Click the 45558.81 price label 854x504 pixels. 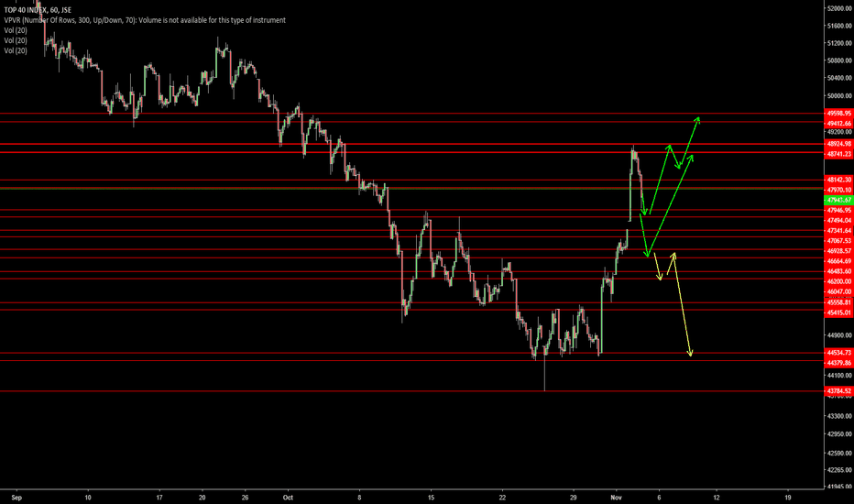click(x=838, y=302)
